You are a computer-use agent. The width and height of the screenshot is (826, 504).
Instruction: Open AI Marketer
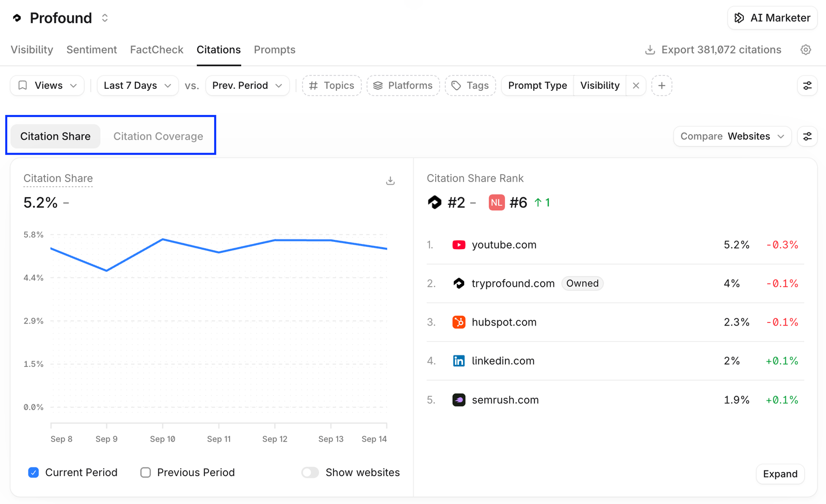[x=772, y=18]
